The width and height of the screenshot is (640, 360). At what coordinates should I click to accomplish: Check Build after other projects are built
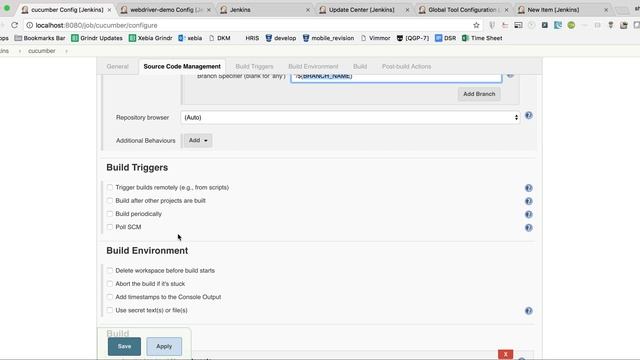pos(109,200)
